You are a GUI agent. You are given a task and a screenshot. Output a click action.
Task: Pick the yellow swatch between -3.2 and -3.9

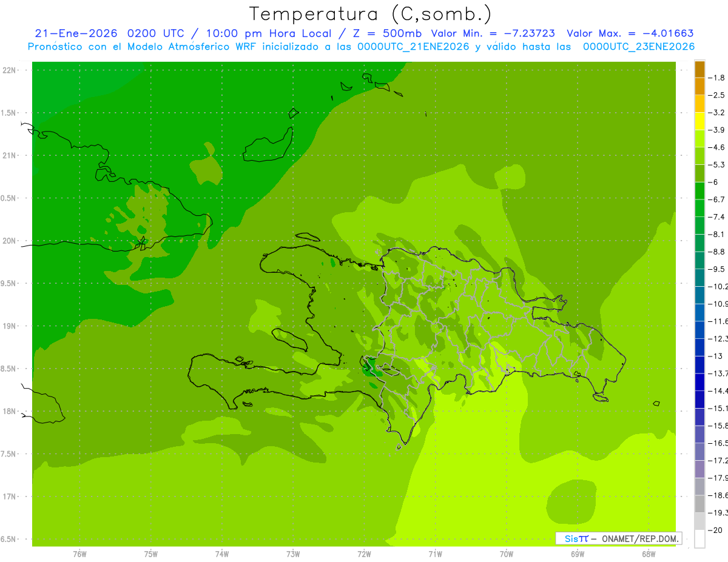coord(699,121)
